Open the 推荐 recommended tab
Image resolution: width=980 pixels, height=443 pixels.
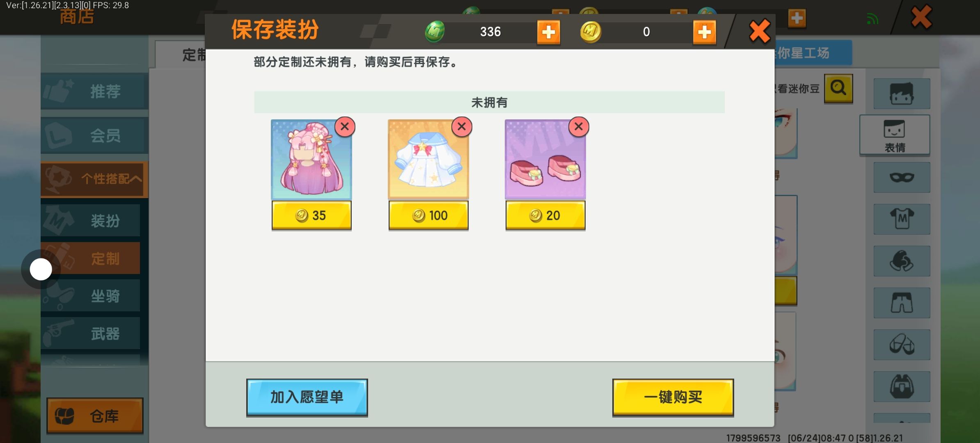pos(94,91)
